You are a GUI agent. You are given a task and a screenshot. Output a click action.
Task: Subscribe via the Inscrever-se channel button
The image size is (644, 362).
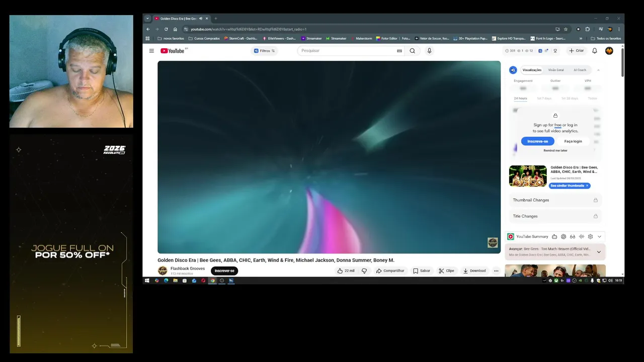[x=224, y=270]
